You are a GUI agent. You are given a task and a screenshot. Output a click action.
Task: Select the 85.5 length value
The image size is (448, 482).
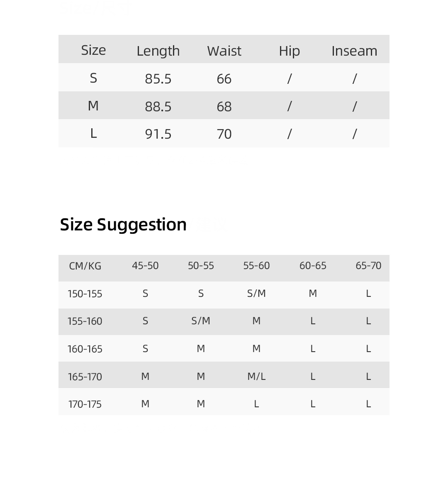158,78
